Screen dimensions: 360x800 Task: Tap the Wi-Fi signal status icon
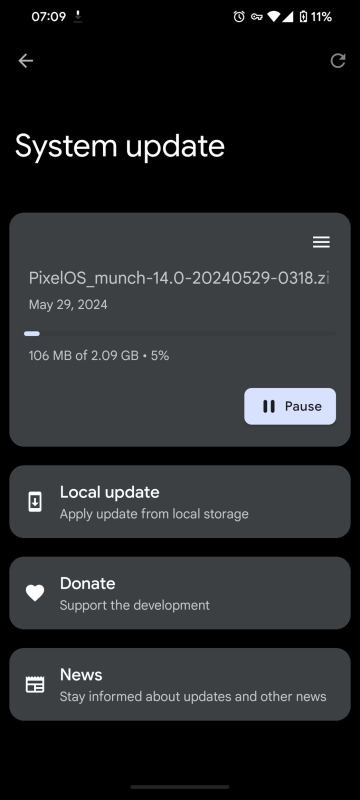(274, 17)
